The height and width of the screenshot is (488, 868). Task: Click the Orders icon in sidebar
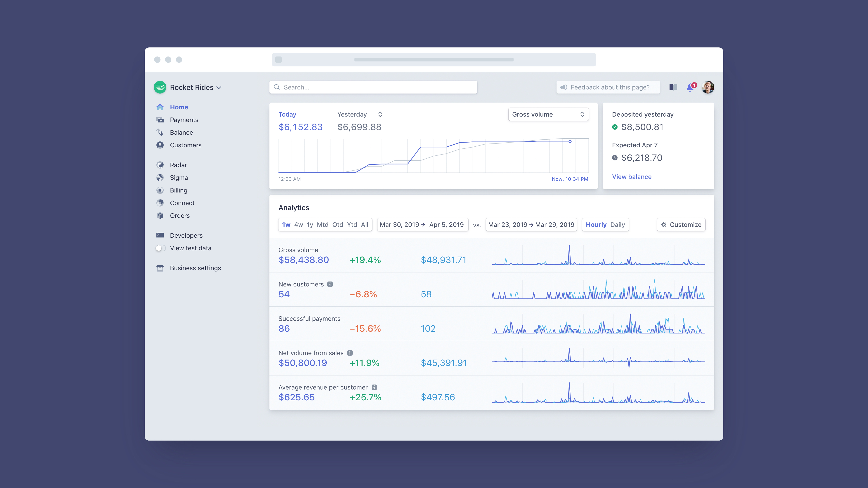click(160, 215)
